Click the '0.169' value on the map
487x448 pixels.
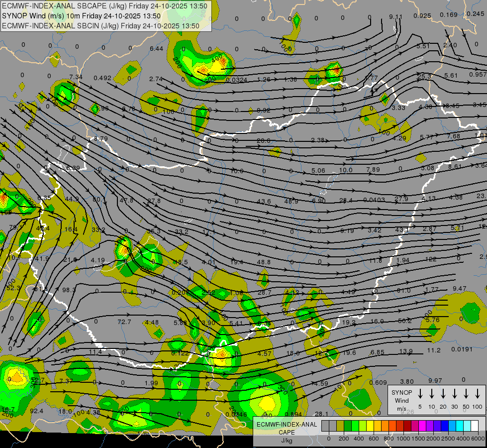[449, 14]
